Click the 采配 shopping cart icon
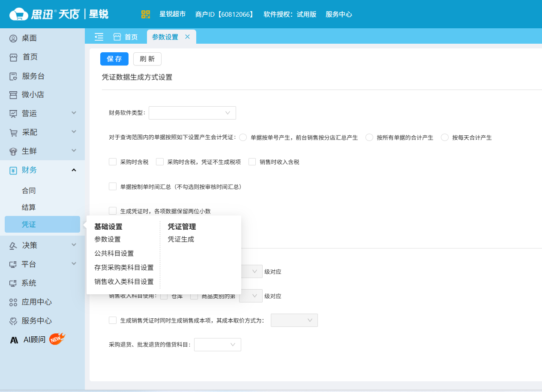This screenshot has height=392, width=542. point(13,132)
